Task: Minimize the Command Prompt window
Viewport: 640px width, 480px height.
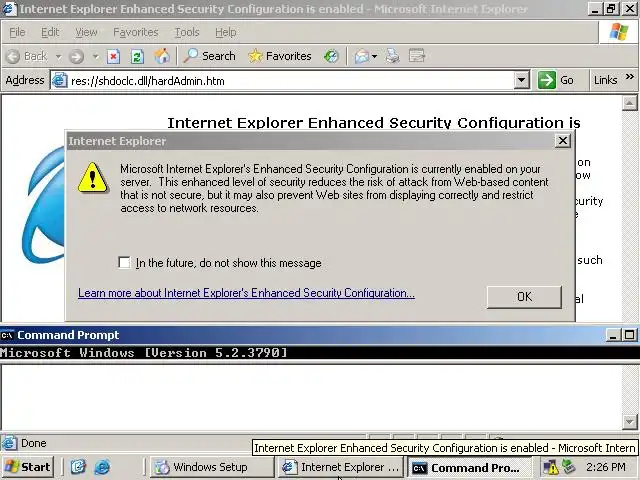Action: [612, 336]
